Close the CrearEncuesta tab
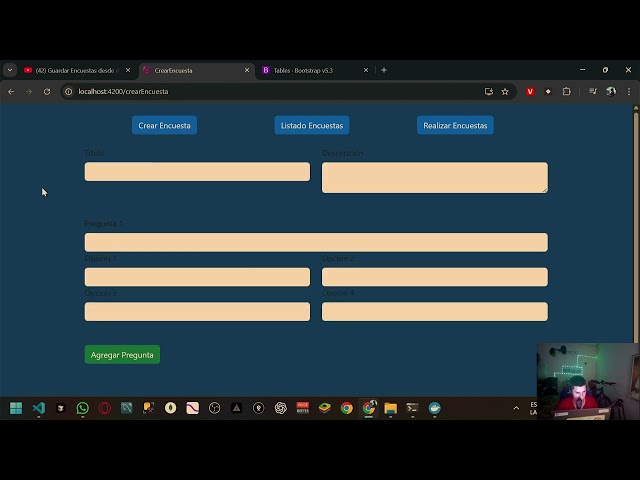 click(247, 70)
